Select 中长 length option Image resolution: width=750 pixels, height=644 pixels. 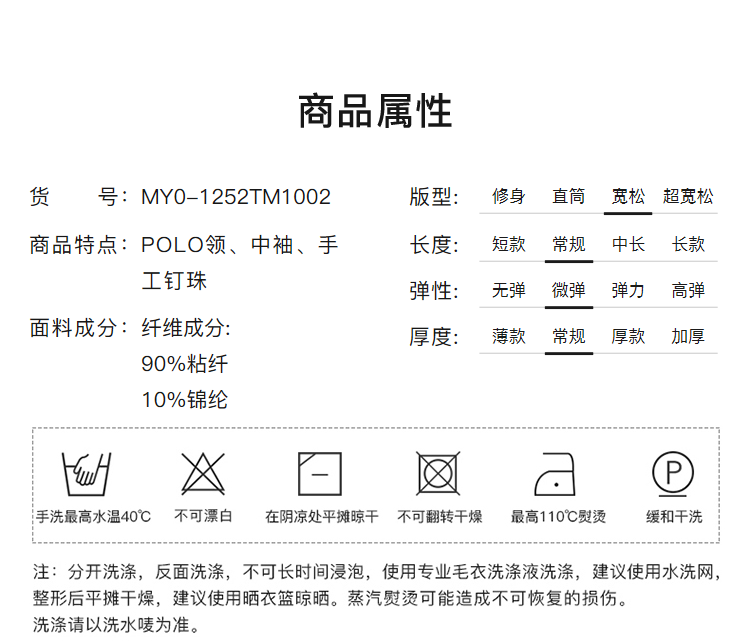click(628, 244)
